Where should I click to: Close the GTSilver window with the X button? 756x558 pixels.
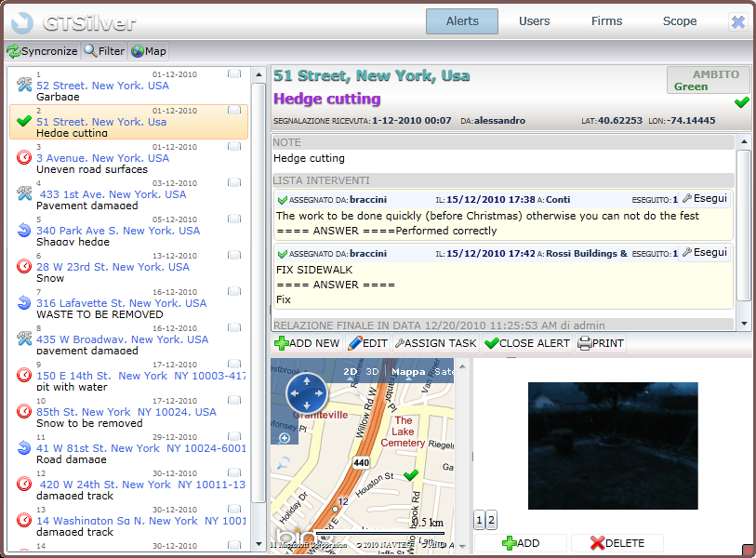(738, 21)
